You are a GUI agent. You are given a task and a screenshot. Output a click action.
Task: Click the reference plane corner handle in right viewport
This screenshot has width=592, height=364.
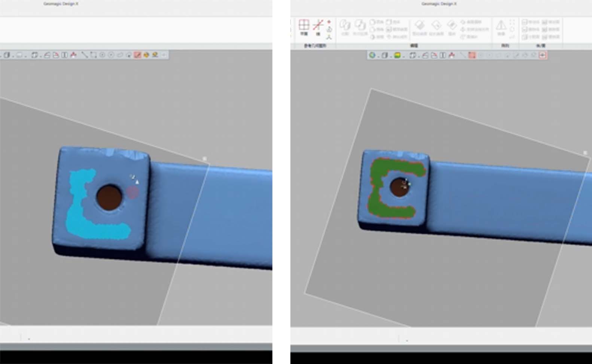(x=585, y=153)
